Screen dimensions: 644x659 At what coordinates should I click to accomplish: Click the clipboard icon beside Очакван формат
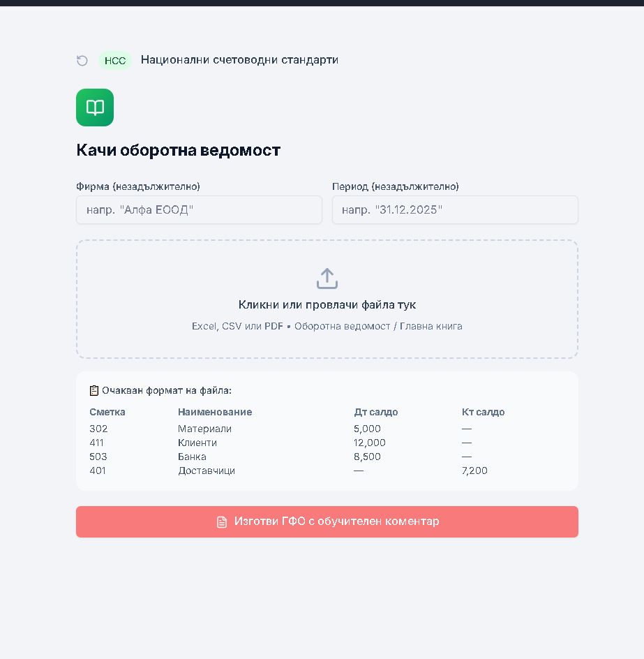94,390
